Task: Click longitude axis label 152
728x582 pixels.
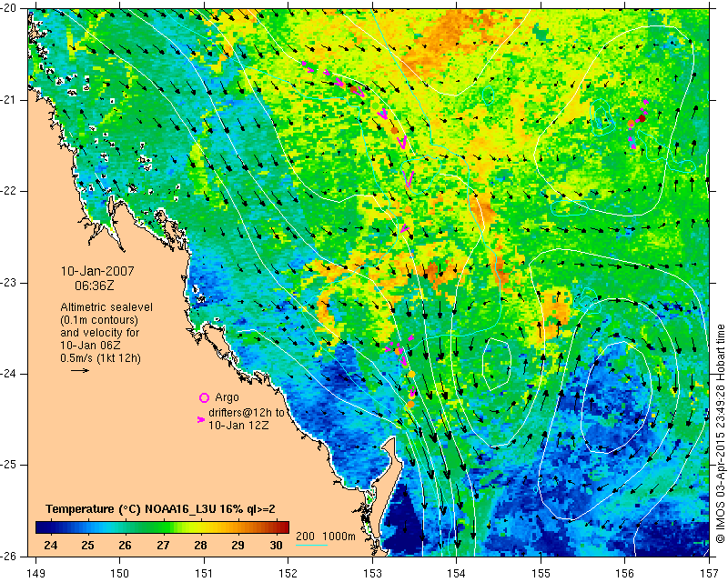Action: [x=288, y=573]
